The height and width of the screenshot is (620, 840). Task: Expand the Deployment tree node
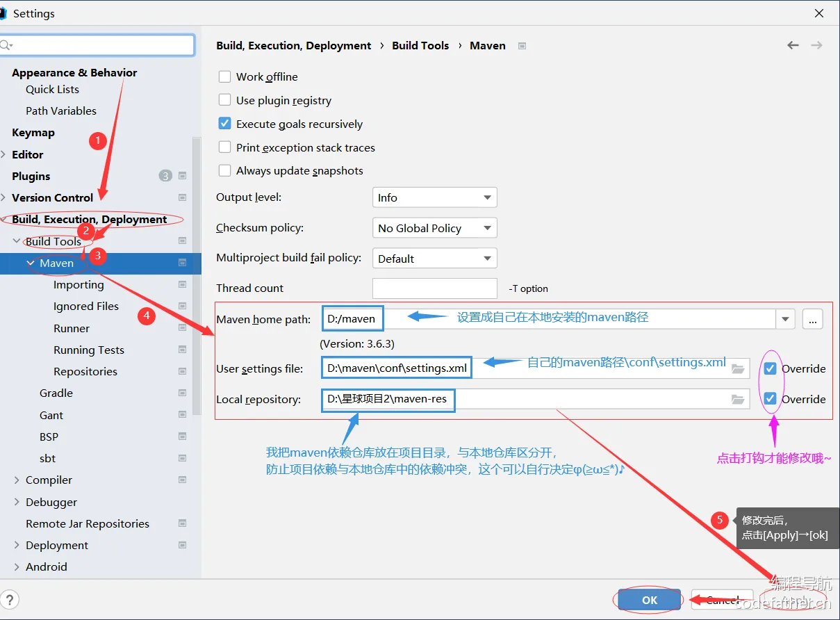17,545
